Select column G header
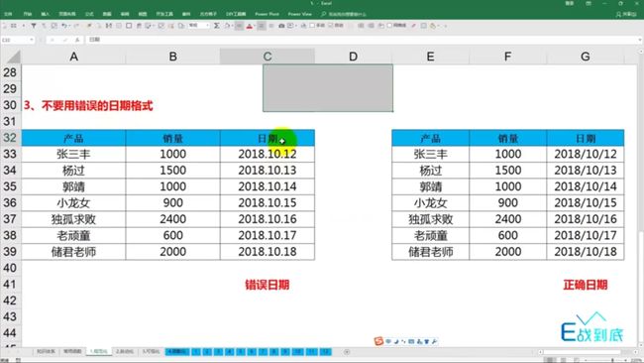644x363 pixels. [x=586, y=57]
